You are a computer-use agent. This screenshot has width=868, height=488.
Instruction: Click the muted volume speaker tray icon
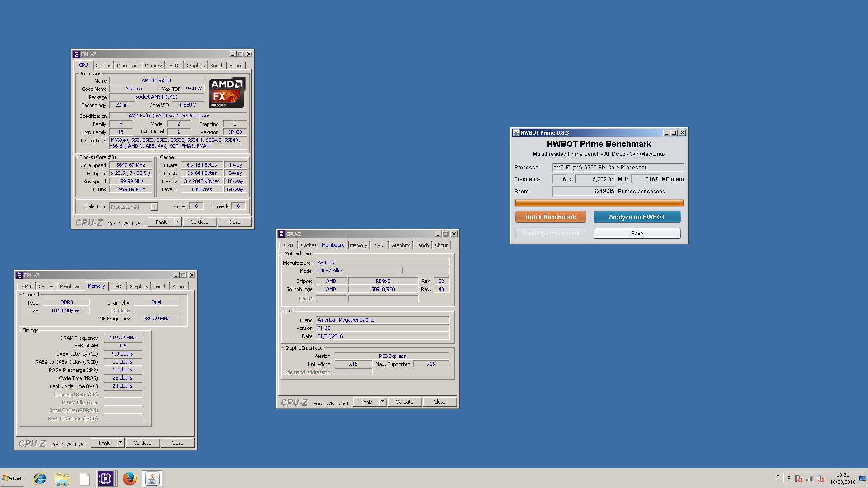coord(821,479)
